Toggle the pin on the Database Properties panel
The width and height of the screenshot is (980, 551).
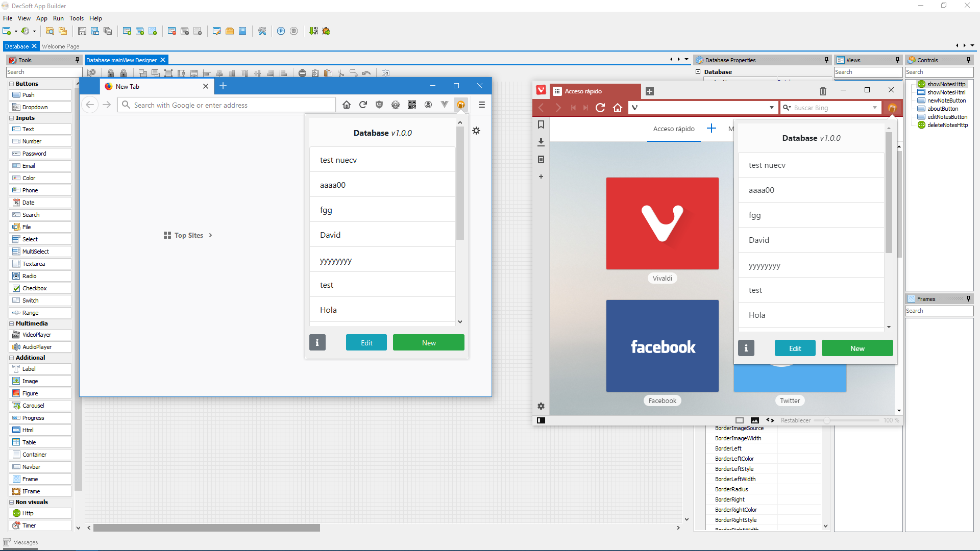pos(826,60)
